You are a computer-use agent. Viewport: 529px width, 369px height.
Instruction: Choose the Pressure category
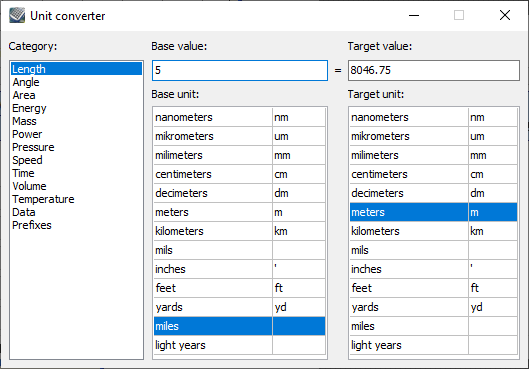pyautogui.click(x=76, y=147)
